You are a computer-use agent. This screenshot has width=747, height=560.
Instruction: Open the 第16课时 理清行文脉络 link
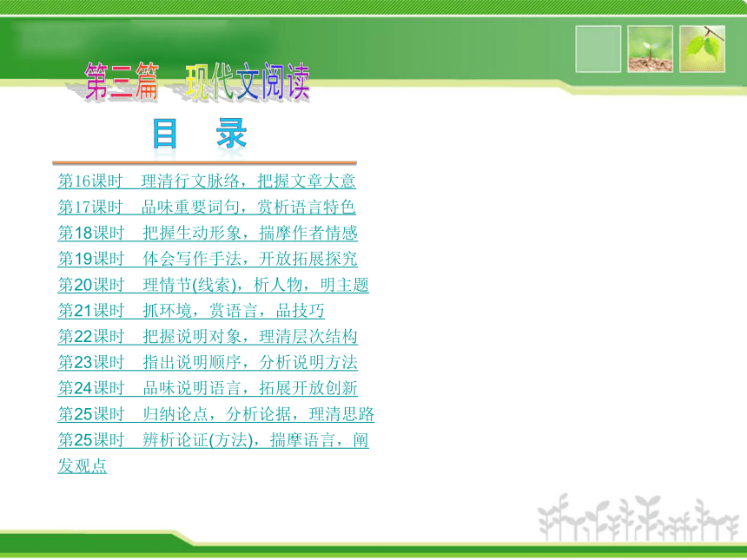point(207,181)
